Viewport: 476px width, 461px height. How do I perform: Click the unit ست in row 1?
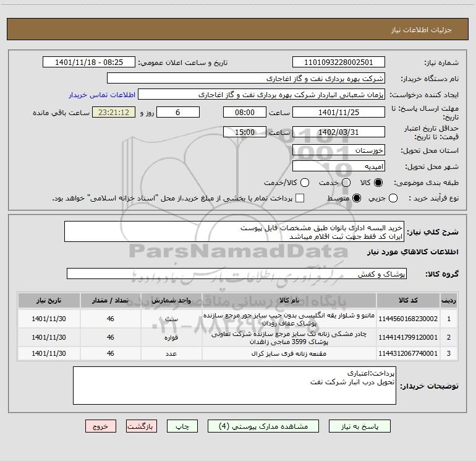[171, 319]
